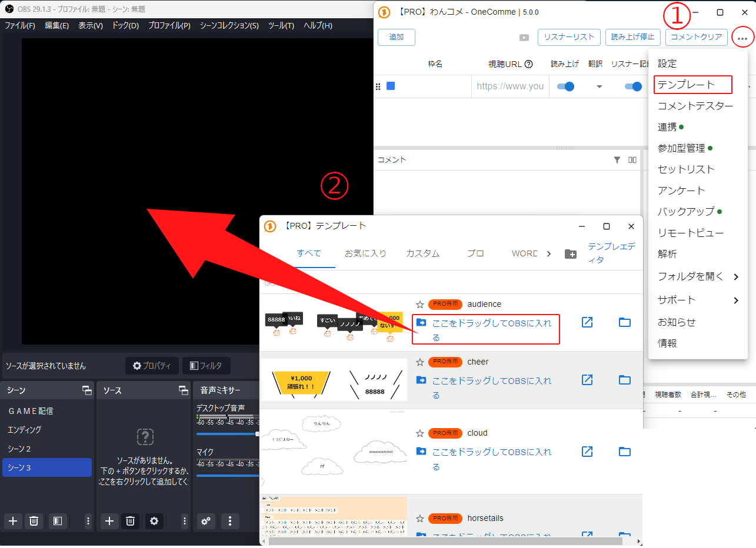Favorite the cloud template with star icon
The height and width of the screenshot is (548, 756).
[x=420, y=433]
